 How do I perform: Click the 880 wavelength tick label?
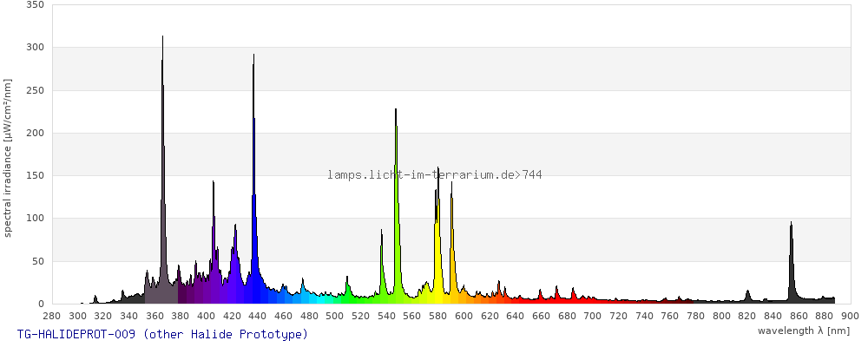click(825, 316)
